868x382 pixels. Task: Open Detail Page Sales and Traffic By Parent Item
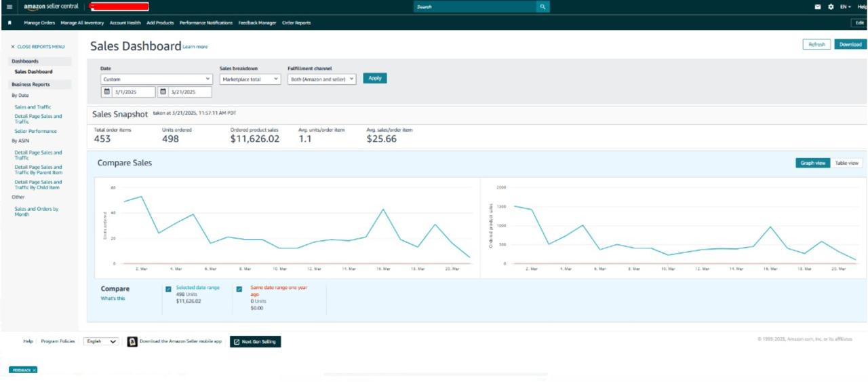[x=38, y=170]
